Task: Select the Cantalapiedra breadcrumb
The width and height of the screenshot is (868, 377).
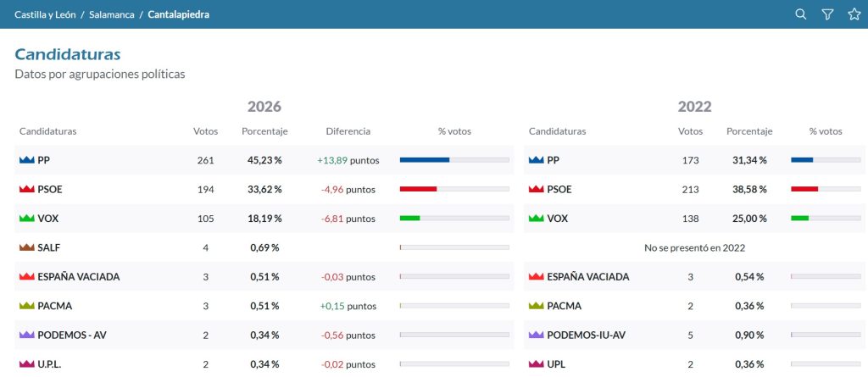Action: 178,14
